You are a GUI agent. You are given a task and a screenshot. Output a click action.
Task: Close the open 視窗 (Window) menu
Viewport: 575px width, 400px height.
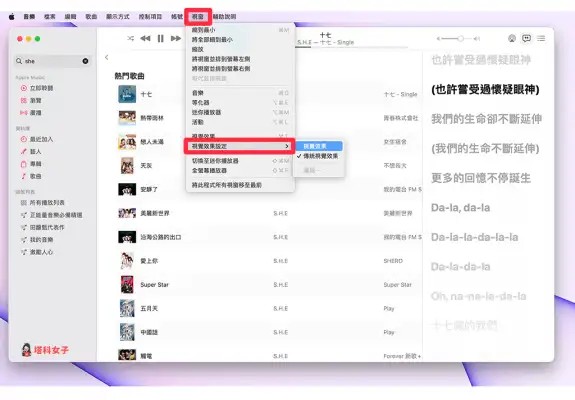(198, 17)
